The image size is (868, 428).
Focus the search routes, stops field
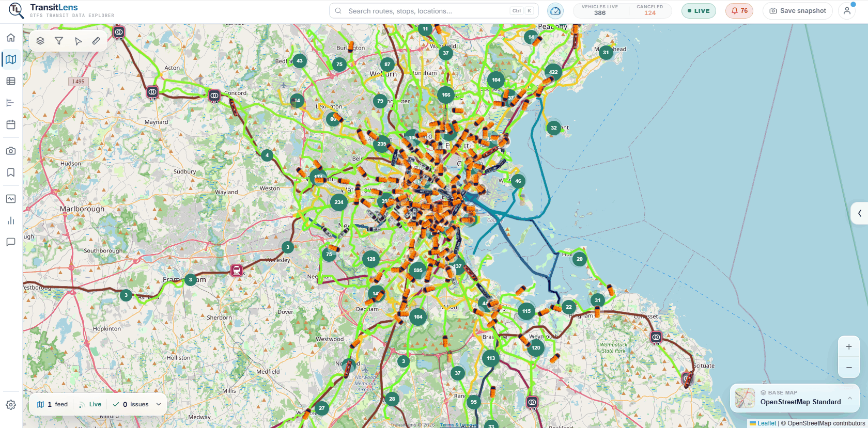(x=434, y=11)
